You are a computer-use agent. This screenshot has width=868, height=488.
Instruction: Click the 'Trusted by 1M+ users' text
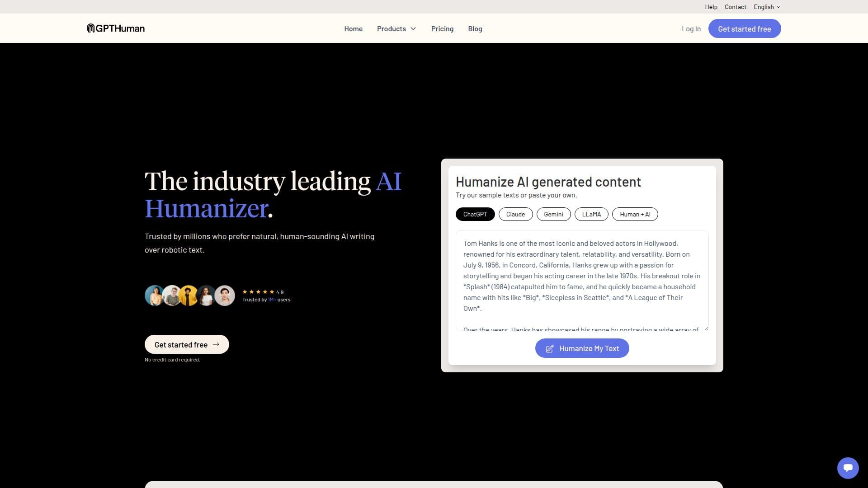point(266,300)
